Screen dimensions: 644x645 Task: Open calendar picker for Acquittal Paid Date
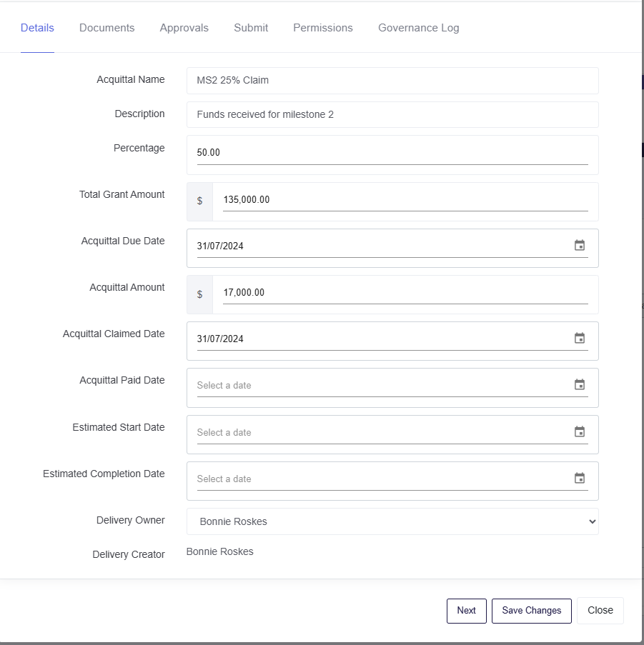pyautogui.click(x=580, y=385)
